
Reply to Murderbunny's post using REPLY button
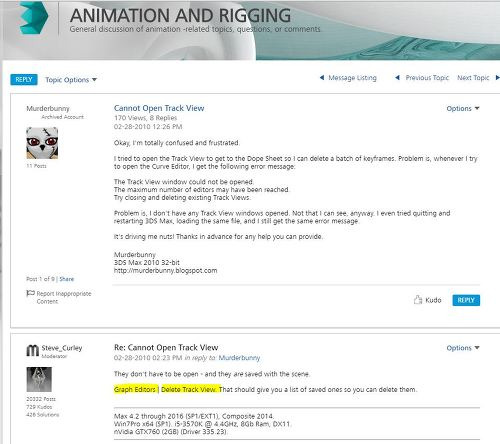[x=466, y=300]
